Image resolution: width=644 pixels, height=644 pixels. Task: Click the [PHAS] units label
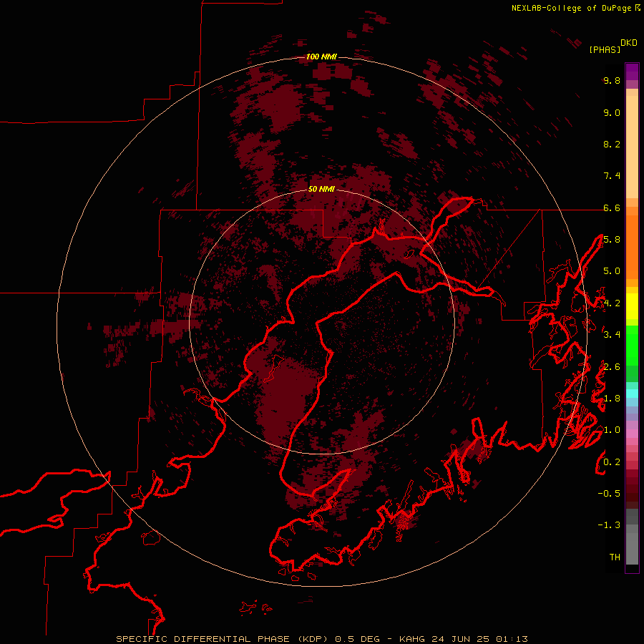(x=605, y=49)
